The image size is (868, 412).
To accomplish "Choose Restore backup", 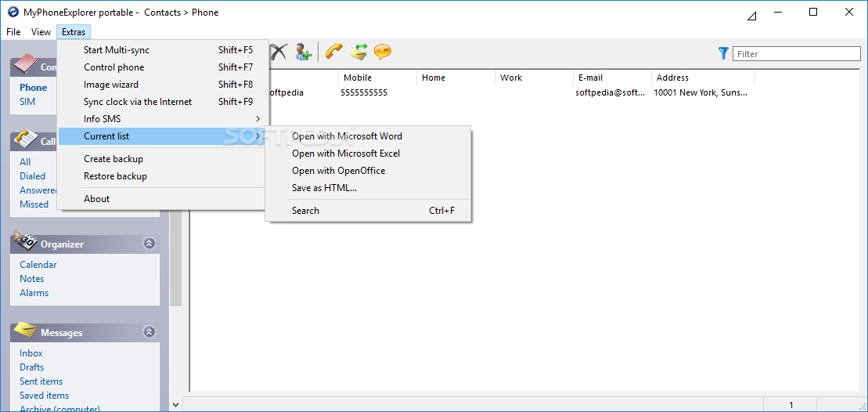I will click(164, 176).
